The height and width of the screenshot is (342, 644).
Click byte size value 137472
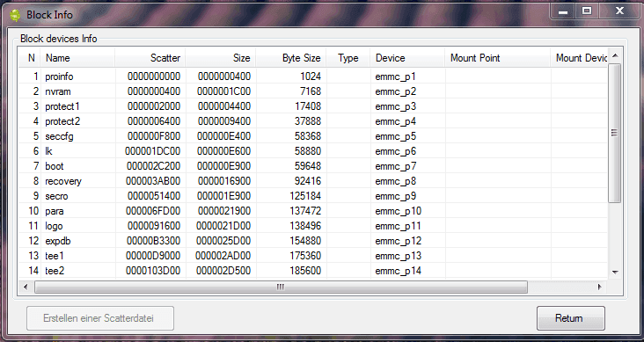305,211
